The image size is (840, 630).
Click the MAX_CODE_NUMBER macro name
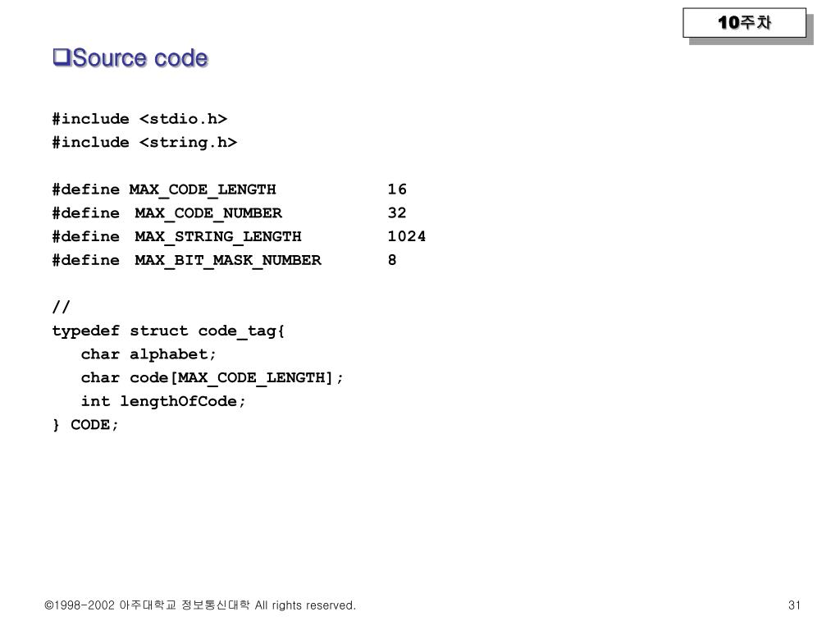point(208,213)
